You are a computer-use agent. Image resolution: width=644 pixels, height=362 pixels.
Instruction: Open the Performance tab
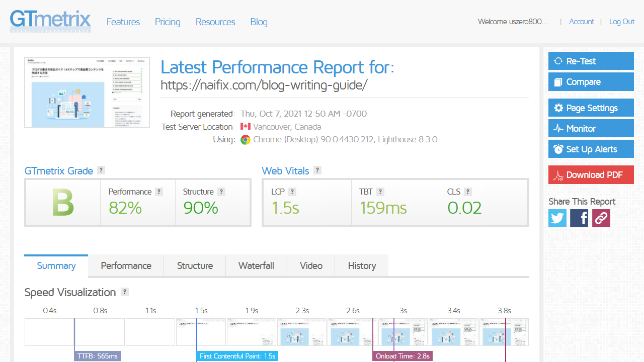tap(126, 265)
